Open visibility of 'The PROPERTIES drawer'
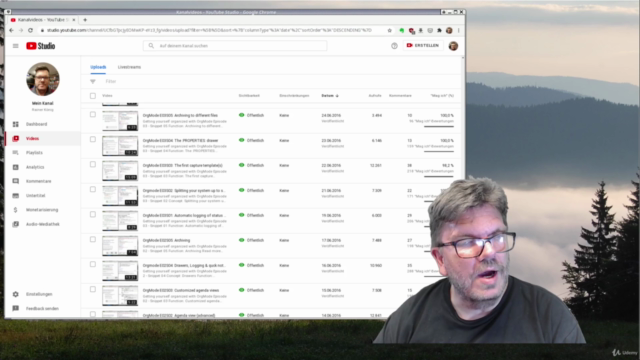This screenshot has width=640, height=360. pyautogui.click(x=251, y=140)
